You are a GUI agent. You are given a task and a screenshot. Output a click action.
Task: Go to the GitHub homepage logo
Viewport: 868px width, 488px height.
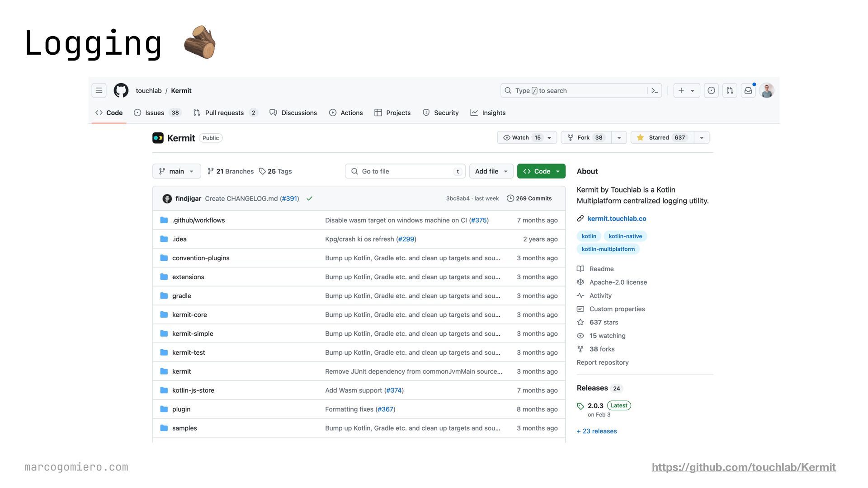tap(121, 90)
